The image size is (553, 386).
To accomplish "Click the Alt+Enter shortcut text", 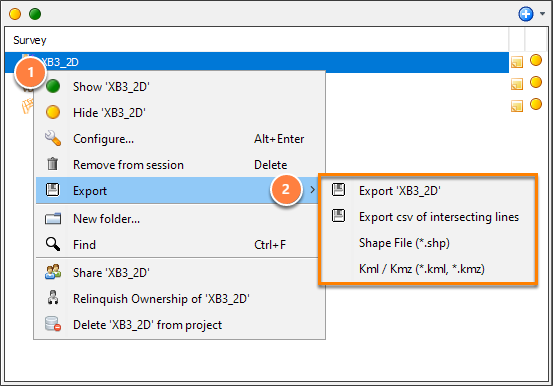I will (279, 139).
